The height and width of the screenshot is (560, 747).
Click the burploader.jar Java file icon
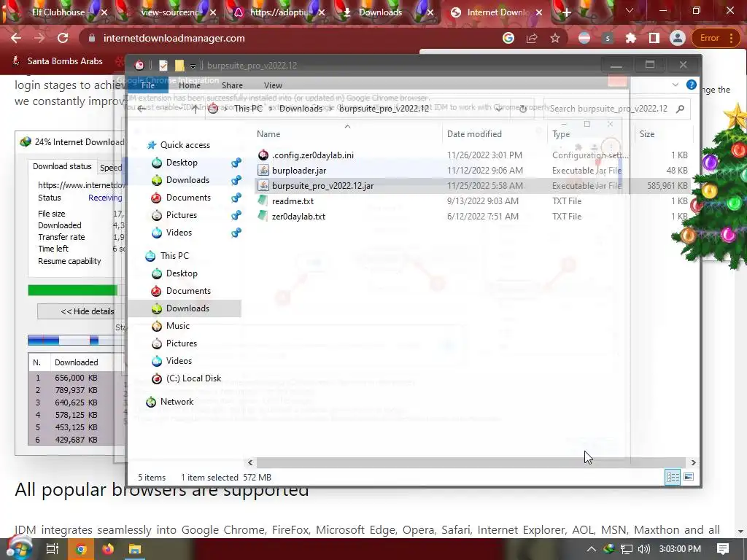coord(263,170)
